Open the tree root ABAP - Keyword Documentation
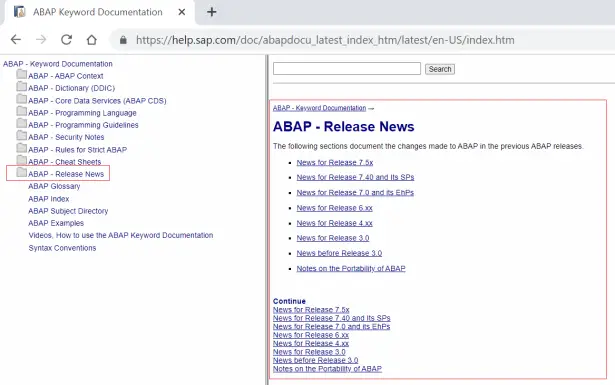The width and height of the screenshot is (615, 385). click(58, 64)
